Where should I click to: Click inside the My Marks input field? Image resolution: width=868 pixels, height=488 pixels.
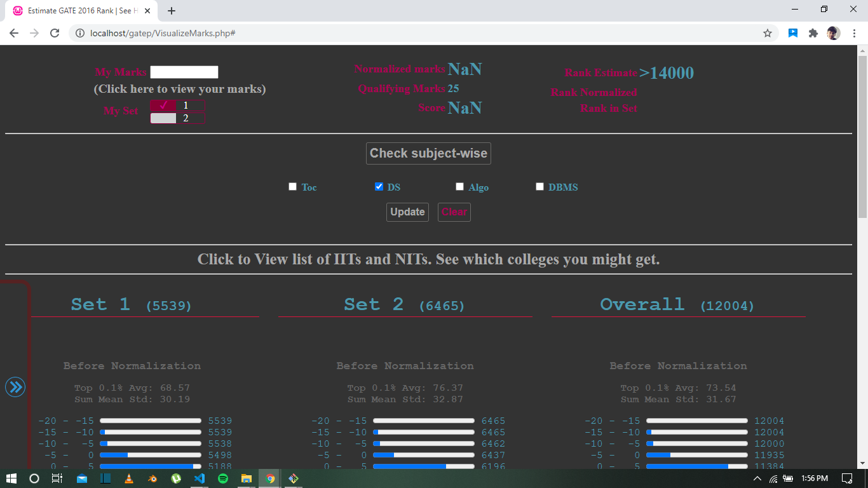(x=184, y=71)
